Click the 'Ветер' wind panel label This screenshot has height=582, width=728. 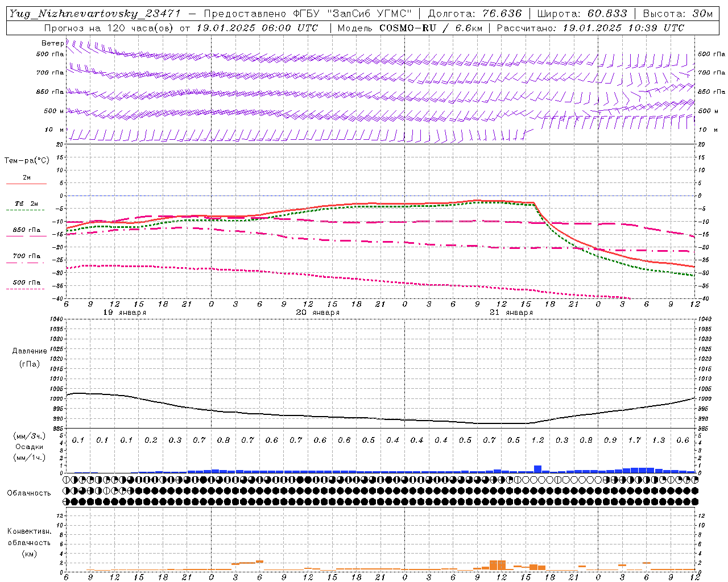coord(53,43)
